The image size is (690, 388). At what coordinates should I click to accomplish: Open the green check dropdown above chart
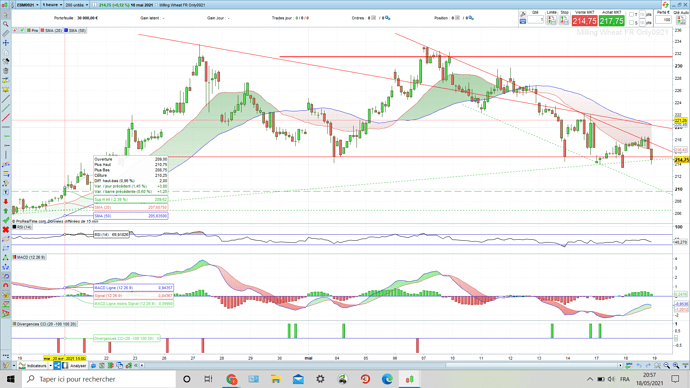pyautogui.click(x=22, y=30)
